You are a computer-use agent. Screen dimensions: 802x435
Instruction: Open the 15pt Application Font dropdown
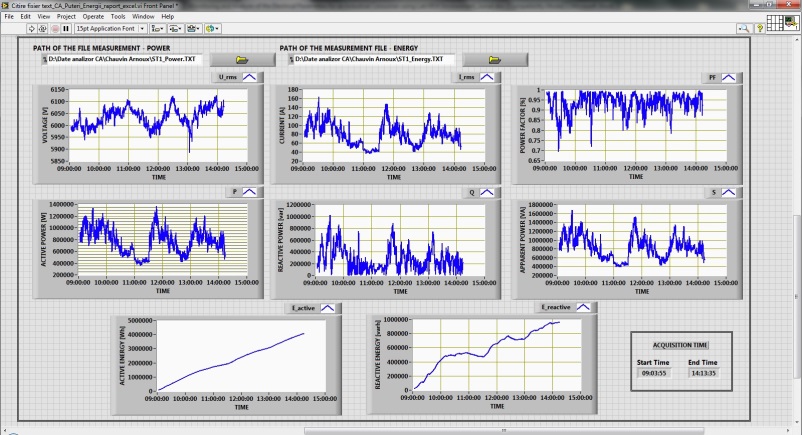(x=111, y=29)
